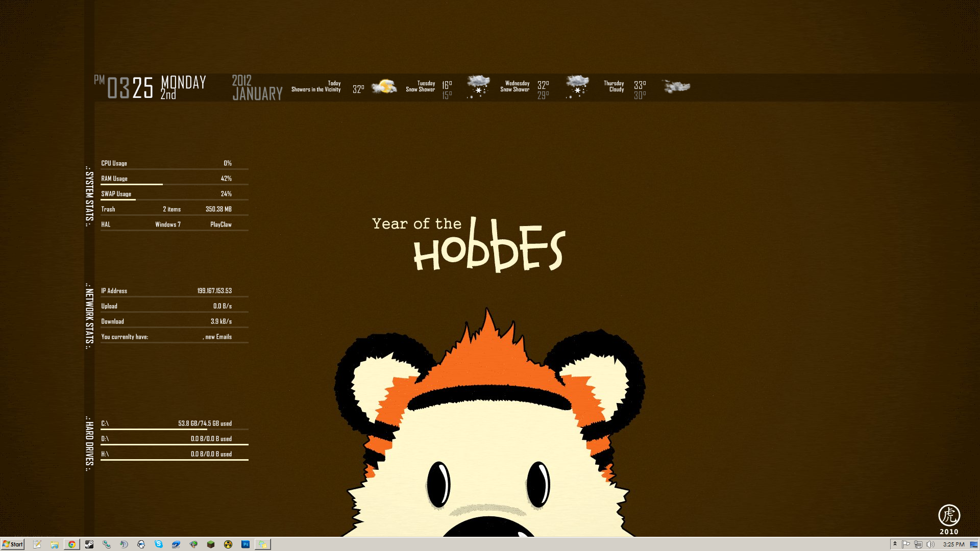This screenshot has width=980, height=551.
Task: Open the Action Center flag icon
Action: coord(906,544)
